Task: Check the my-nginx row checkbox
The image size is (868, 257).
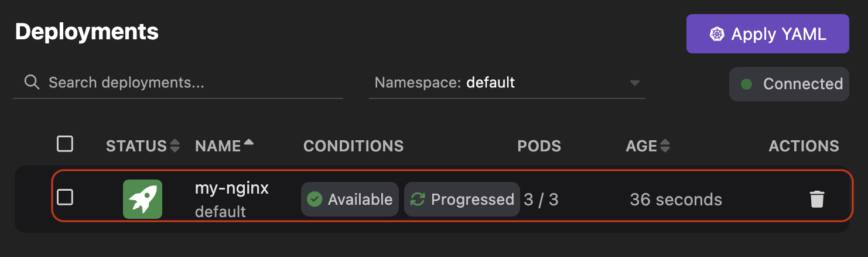Action: [x=65, y=197]
